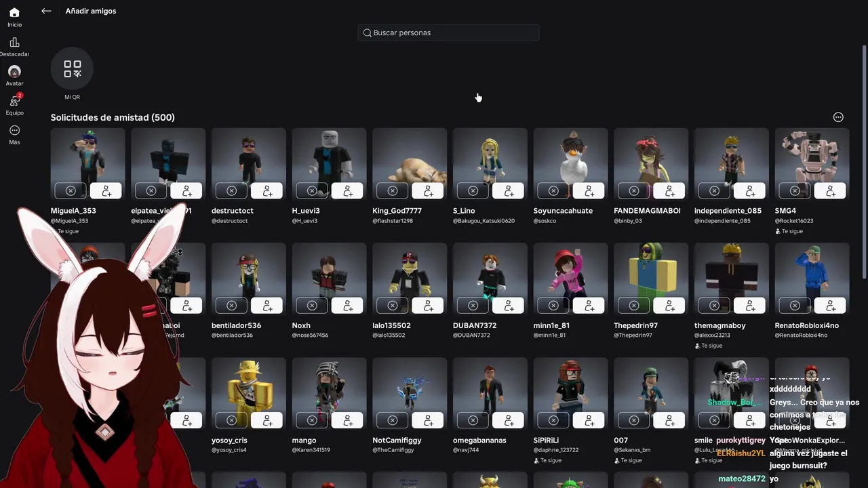The height and width of the screenshot is (488, 868).
Task: Open Soyuncacahuate duck avatar thumbnail
Action: pyautogui.click(x=571, y=165)
